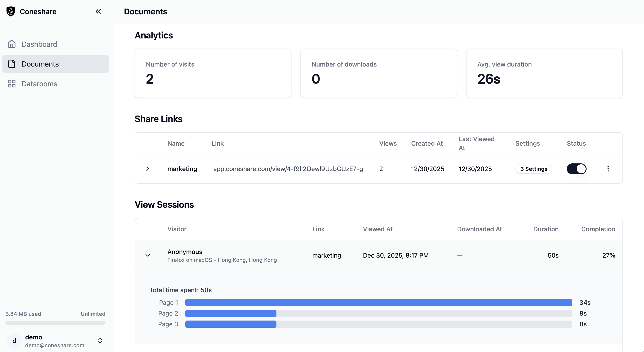
Task: Disable the marketing share link status toggle
Action: point(576,169)
